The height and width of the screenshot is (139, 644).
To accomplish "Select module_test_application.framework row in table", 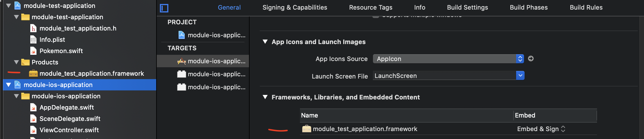I will pyautogui.click(x=448, y=129).
